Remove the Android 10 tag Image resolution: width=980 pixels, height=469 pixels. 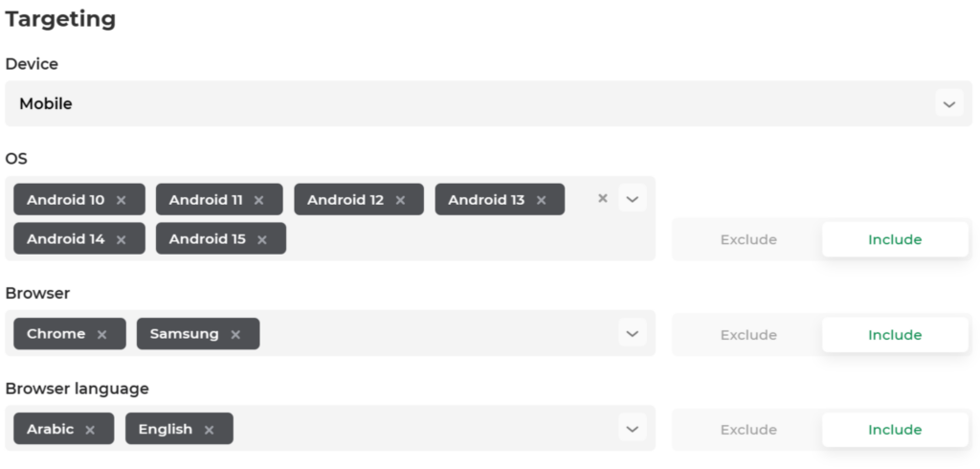(122, 200)
